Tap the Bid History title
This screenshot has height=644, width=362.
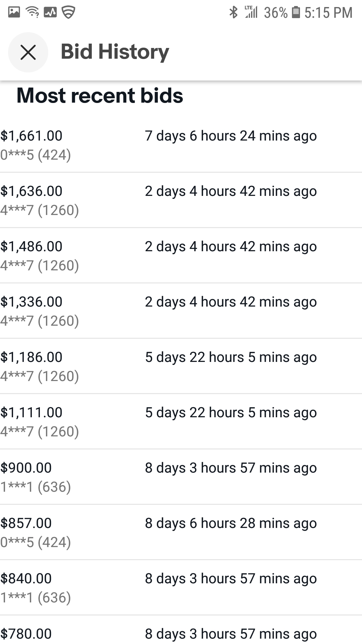click(x=115, y=52)
